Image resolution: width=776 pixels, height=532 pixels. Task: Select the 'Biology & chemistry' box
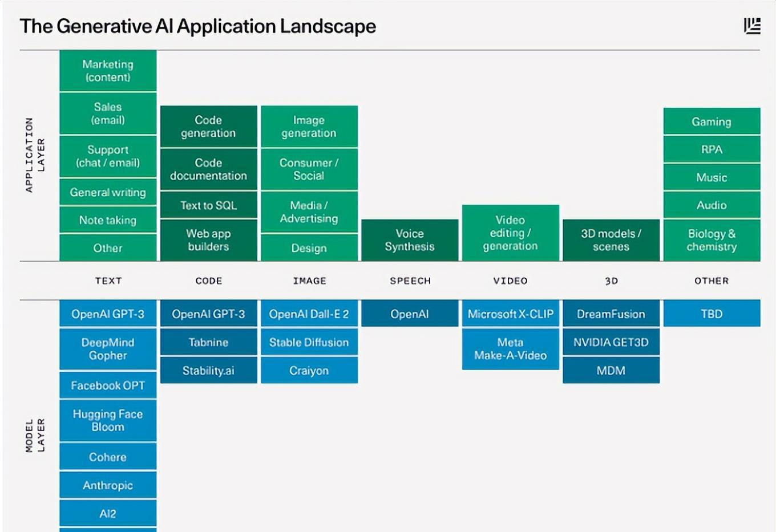(712, 240)
